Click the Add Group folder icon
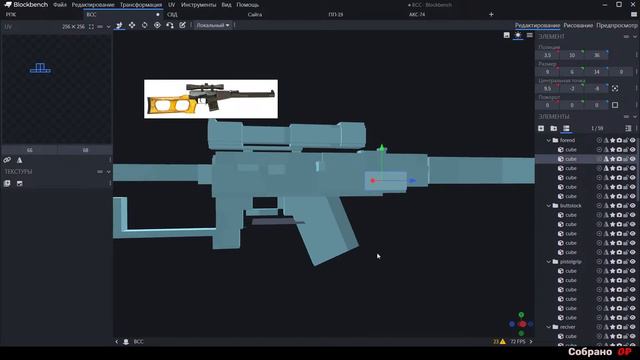The image size is (640, 360). tap(553, 128)
